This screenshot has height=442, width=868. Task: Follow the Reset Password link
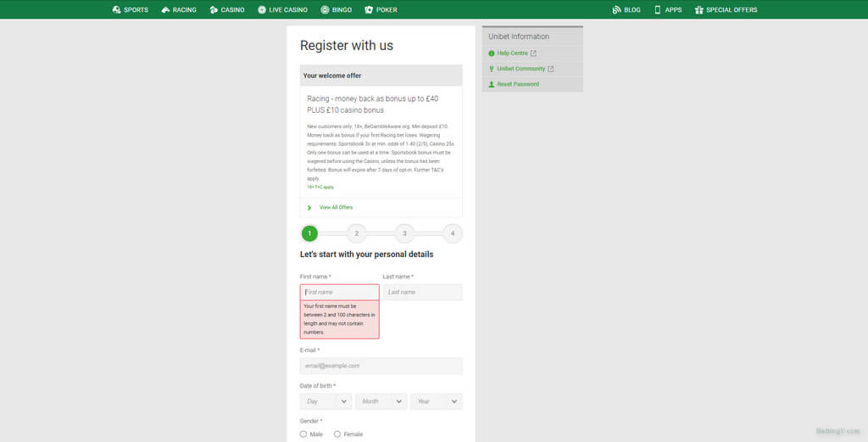click(x=518, y=84)
